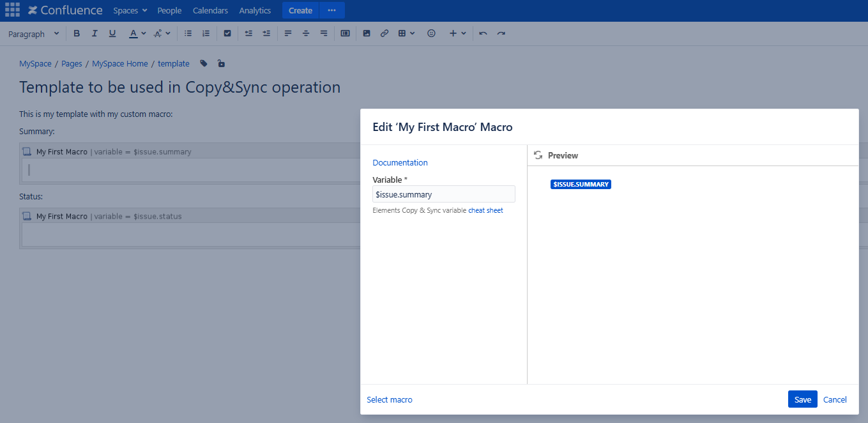Insert a link using the link icon
Image resolution: width=868 pixels, height=423 pixels.
pos(384,33)
